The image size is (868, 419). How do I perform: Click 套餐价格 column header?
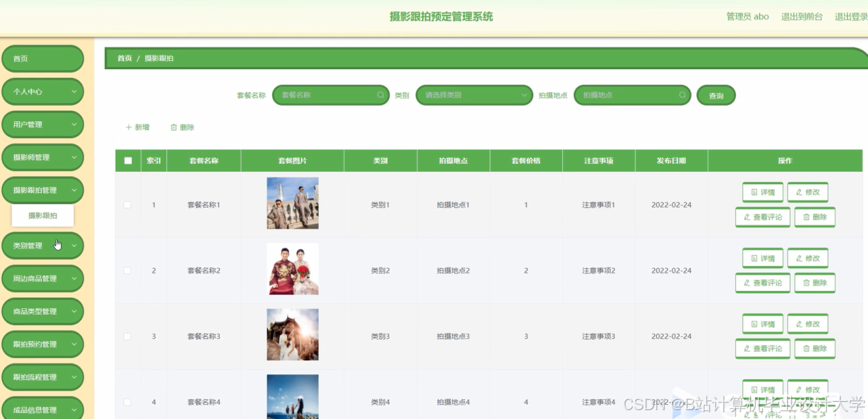click(x=526, y=161)
